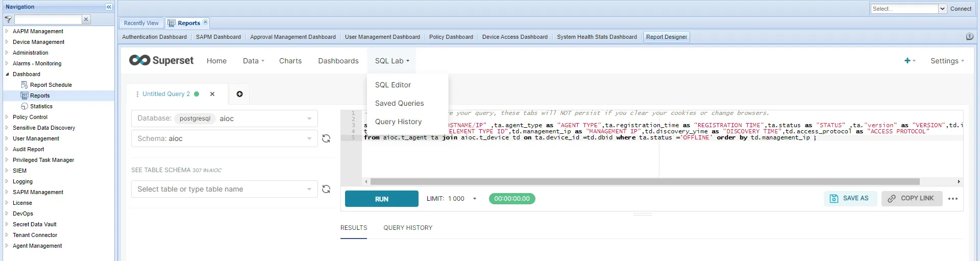Expand the Administration node
980x261 pixels.
pos(7,53)
